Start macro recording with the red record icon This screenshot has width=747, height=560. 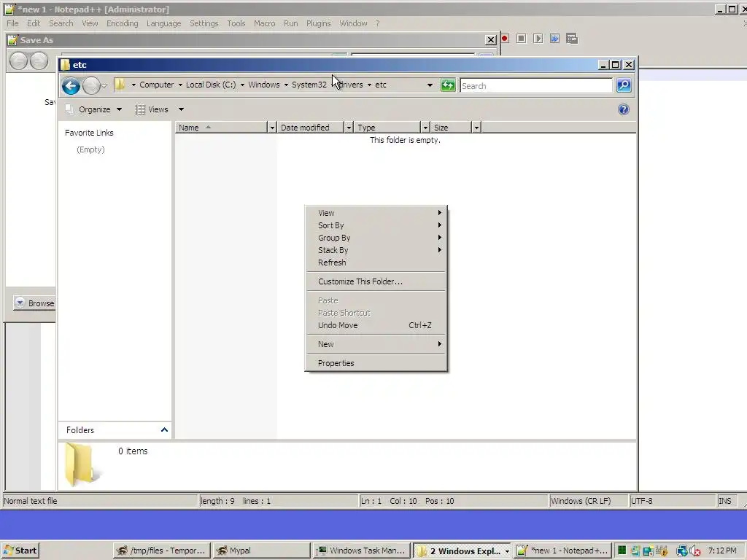click(505, 39)
